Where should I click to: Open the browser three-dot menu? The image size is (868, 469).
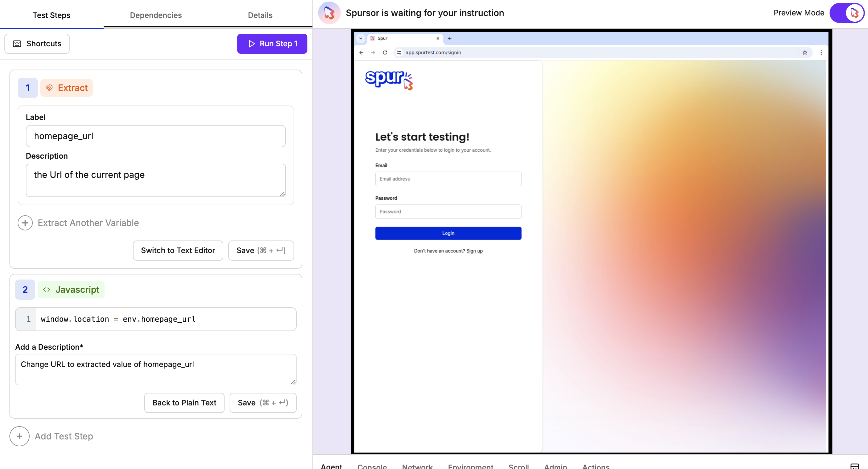821,53
